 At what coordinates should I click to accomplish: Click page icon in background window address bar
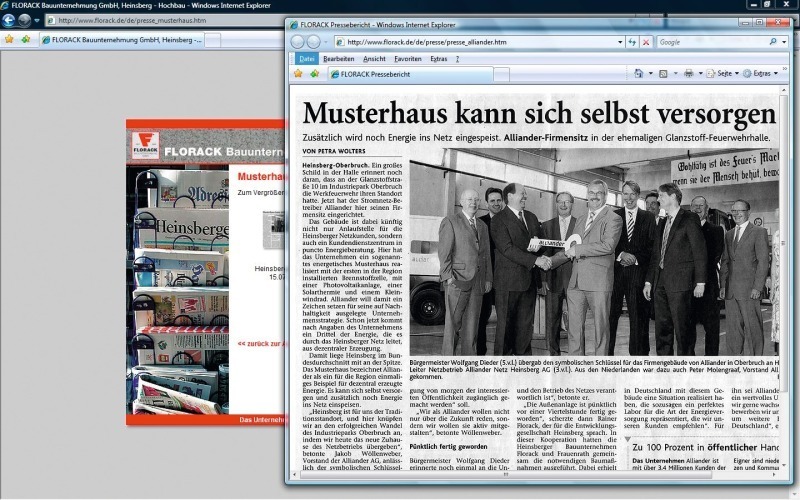point(51,20)
